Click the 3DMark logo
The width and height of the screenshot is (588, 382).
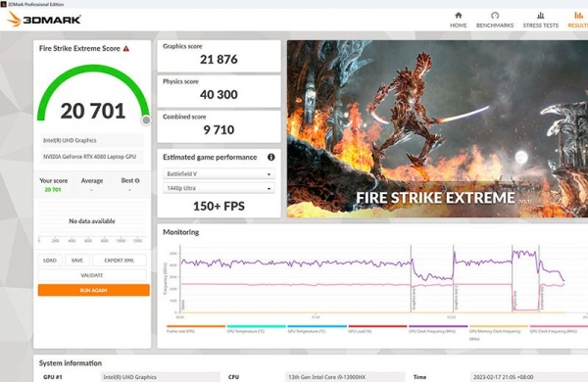44,20
